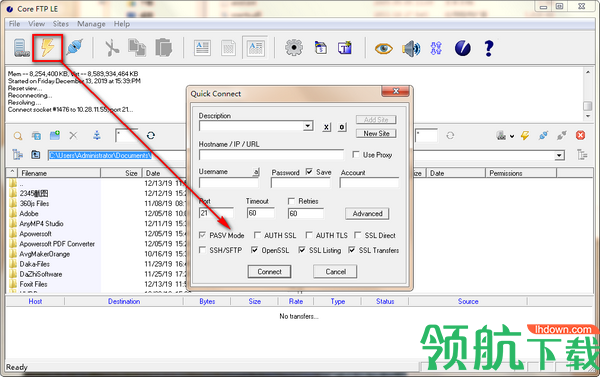Click the eye view icon
The width and height of the screenshot is (600, 377).
pos(383,49)
